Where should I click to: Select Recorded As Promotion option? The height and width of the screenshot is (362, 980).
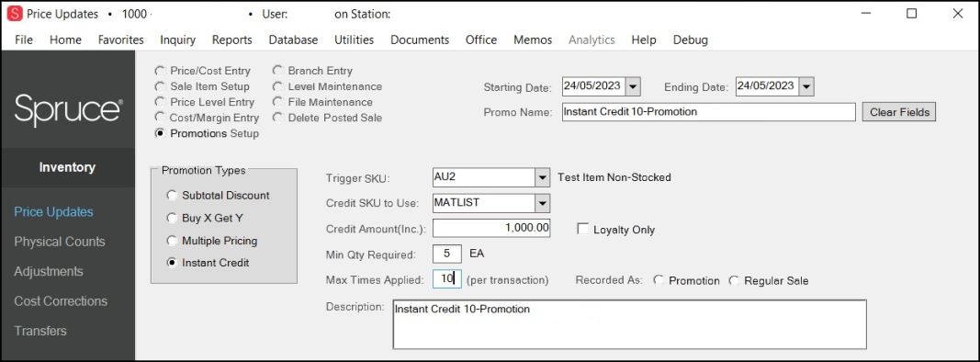(659, 281)
